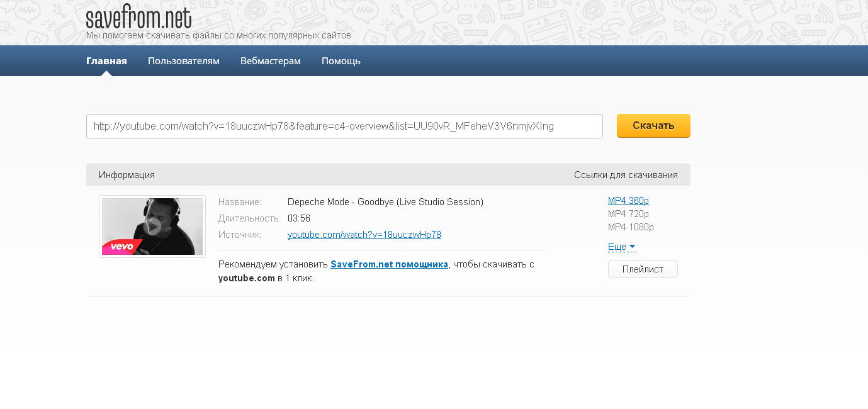Open the youtube.com/watch source link
868x409 pixels.
point(364,235)
